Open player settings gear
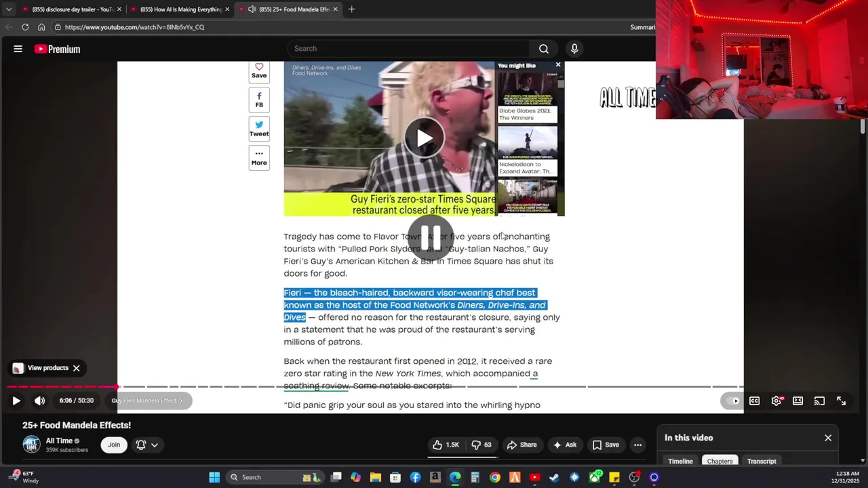The image size is (868, 488). click(776, 401)
